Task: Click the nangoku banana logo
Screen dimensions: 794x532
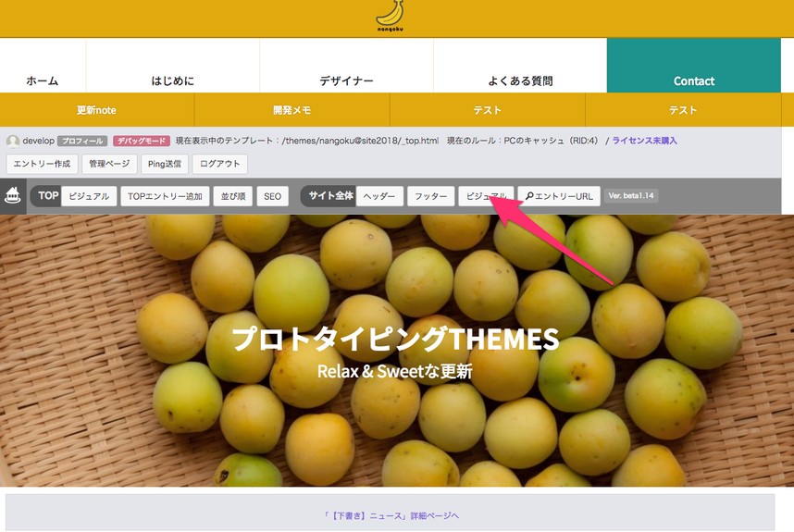Action: click(390, 17)
